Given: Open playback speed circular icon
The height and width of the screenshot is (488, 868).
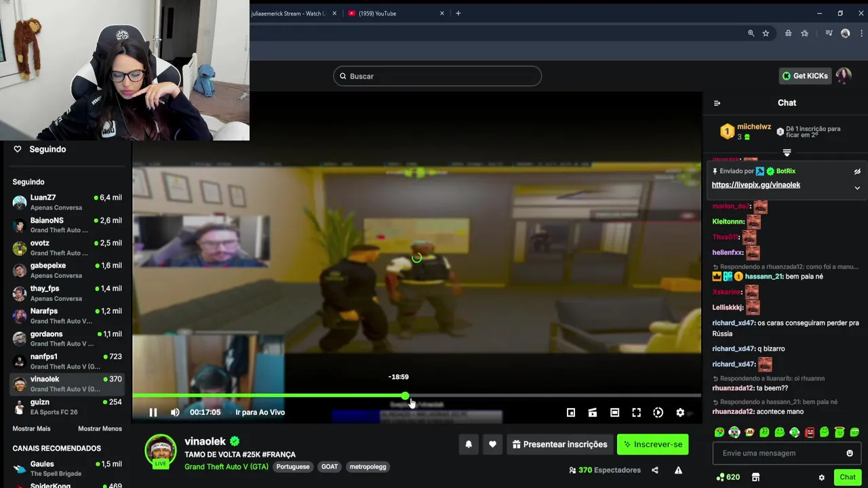Looking at the screenshot, I should coord(658,412).
